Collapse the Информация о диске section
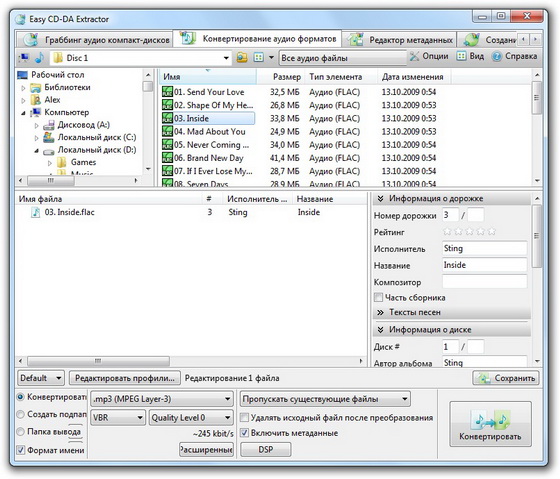The image size is (560, 479). click(x=380, y=330)
